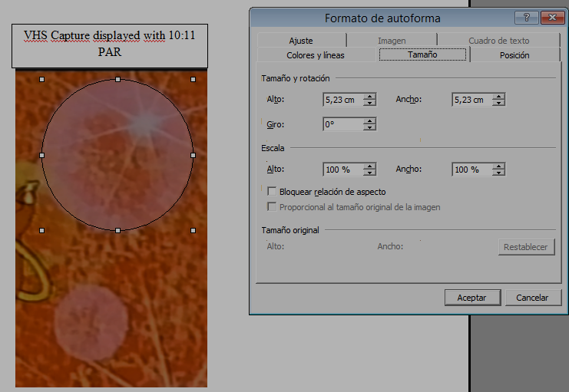Dismiss dialog with Cancelar button
This screenshot has height=392, width=569.
click(x=532, y=298)
